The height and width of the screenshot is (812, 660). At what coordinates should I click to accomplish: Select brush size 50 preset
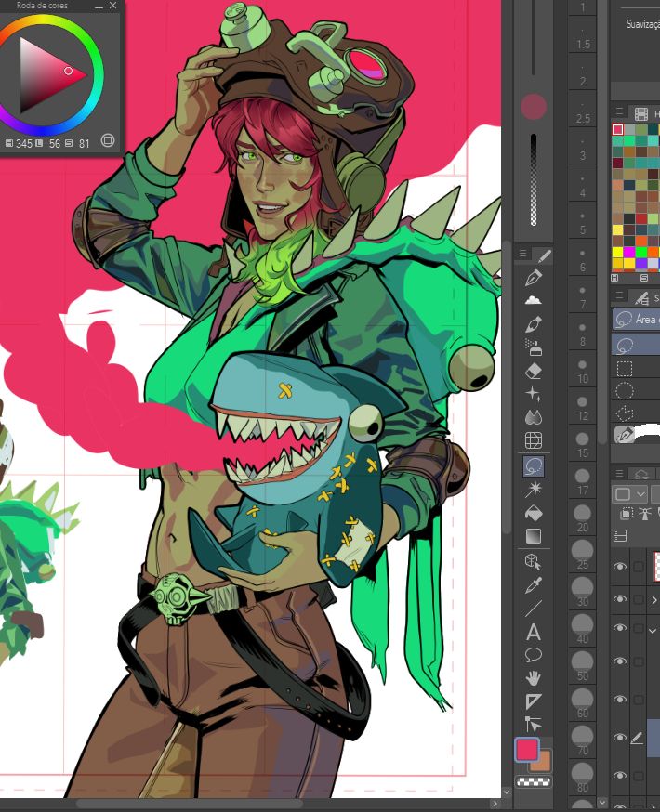(582, 666)
